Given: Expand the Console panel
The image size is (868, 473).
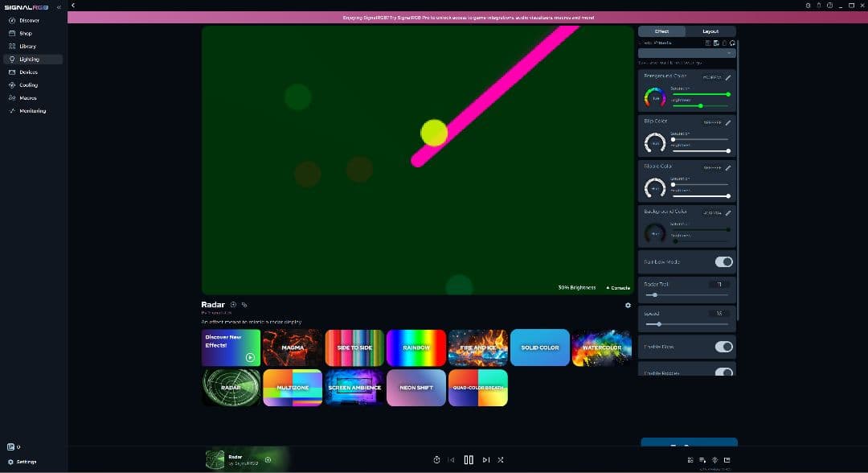Looking at the screenshot, I should click(x=618, y=287).
